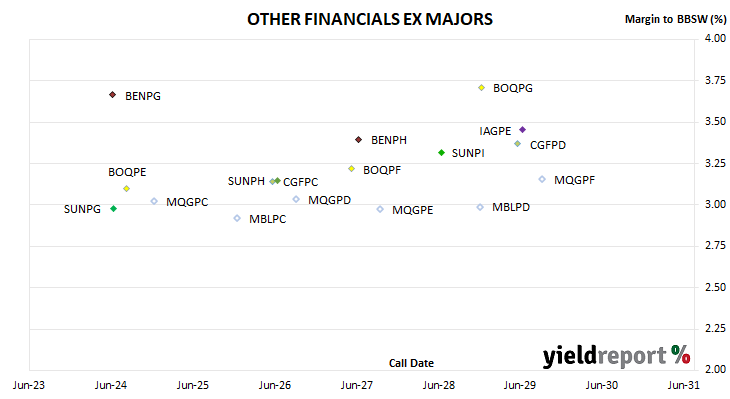Screen dimensions: 730x399
Task: Select the BOQPE yellow marker
Action: 126,189
